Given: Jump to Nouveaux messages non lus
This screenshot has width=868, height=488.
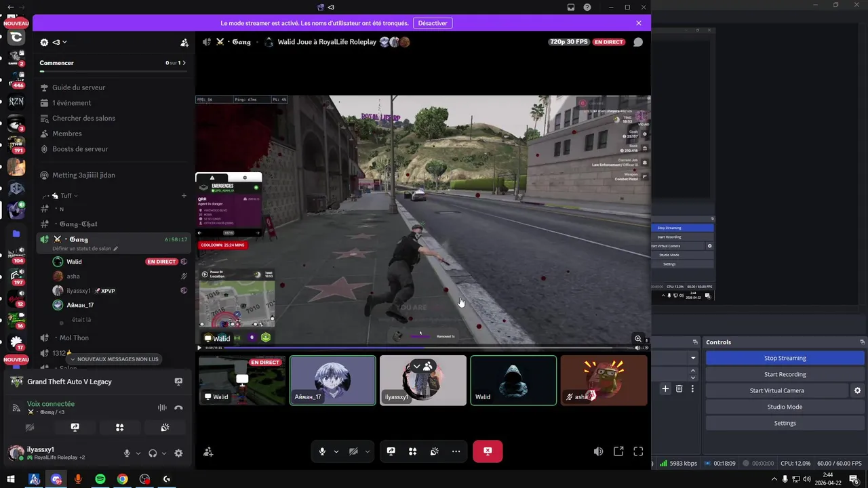Looking at the screenshot, I should point(115,359).
